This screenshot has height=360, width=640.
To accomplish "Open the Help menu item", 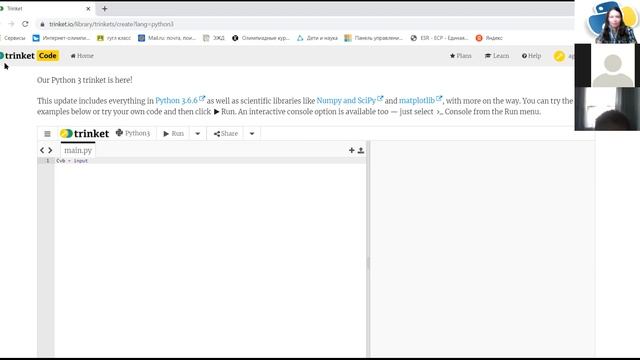I will [x=531, y=56].
